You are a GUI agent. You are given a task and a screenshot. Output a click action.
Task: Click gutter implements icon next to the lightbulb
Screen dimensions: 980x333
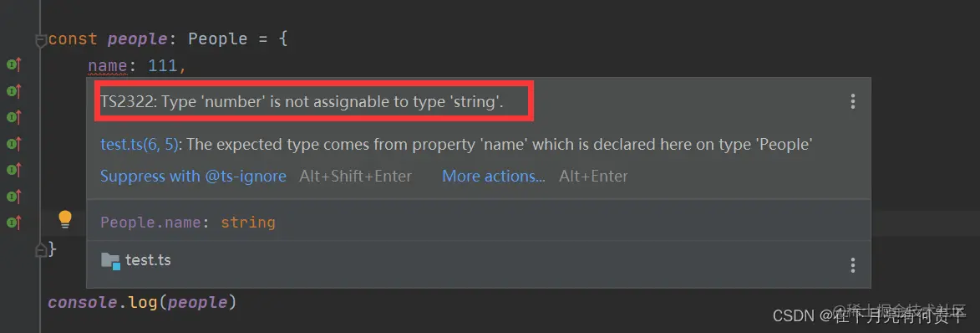click(x=13, y=222)
